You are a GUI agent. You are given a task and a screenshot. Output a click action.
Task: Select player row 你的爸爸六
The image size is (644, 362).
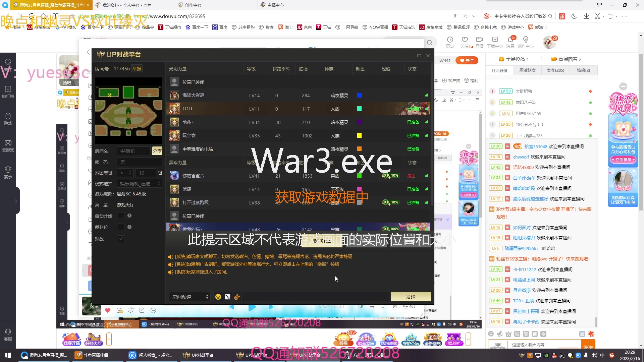[298, 176]
